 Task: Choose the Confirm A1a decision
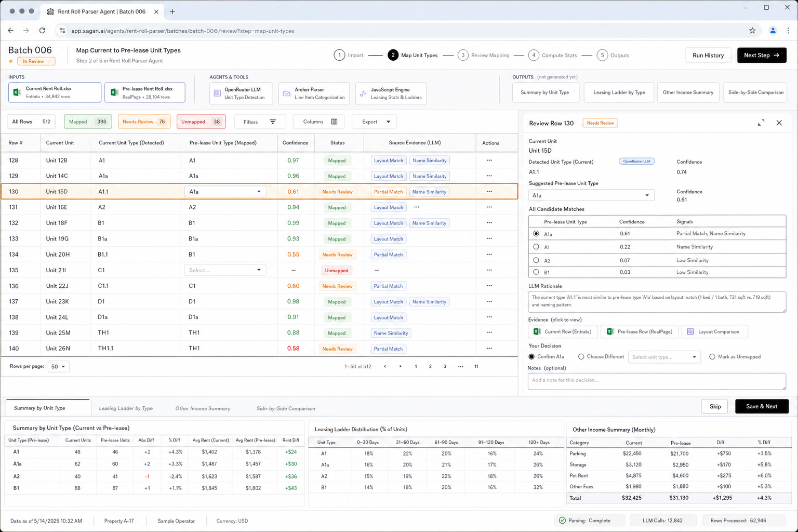click(x=531, y=356)
